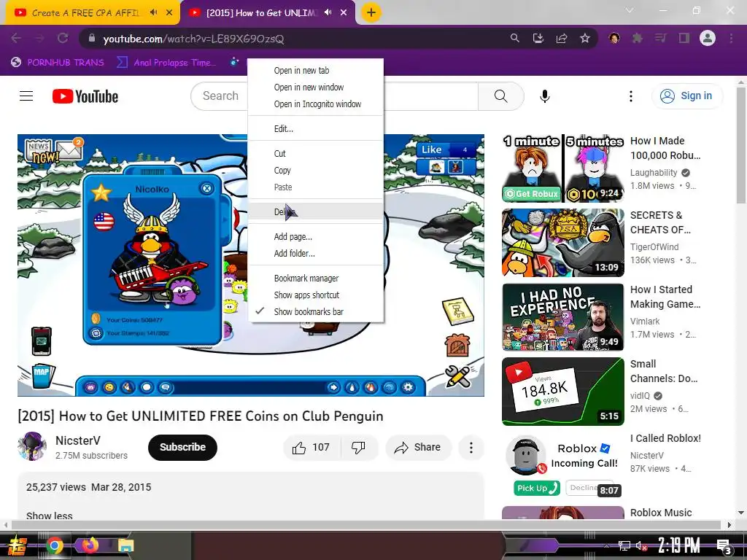Open 'I Called Roblox!' video thumbnail
747x560 pixels.
click(x=562, y=465)
